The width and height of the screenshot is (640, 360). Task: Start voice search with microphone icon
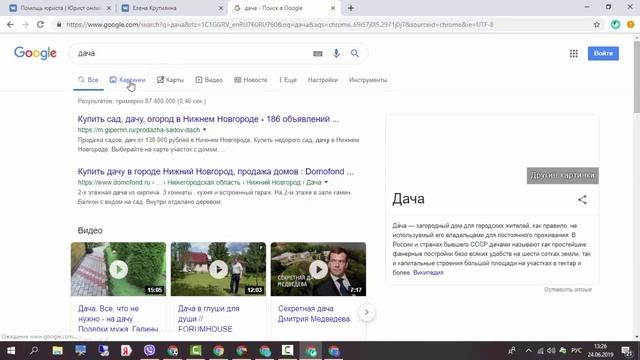(336, 53)
